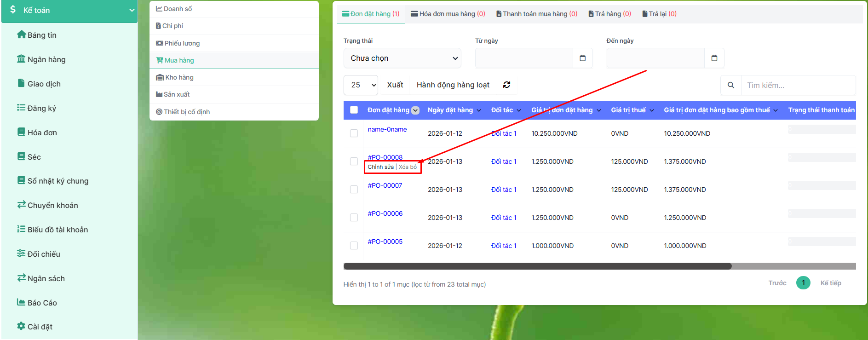Focus the Tìm kiếm search field

pyautogui.click(x=798, y=85)
